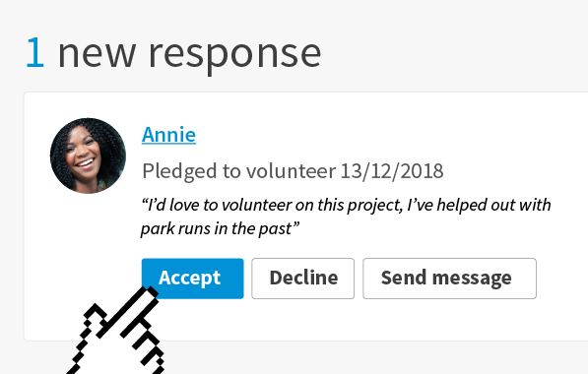Click the word 'Decline' on the white button
Screen dimensions: 588x374
[303, 278]
